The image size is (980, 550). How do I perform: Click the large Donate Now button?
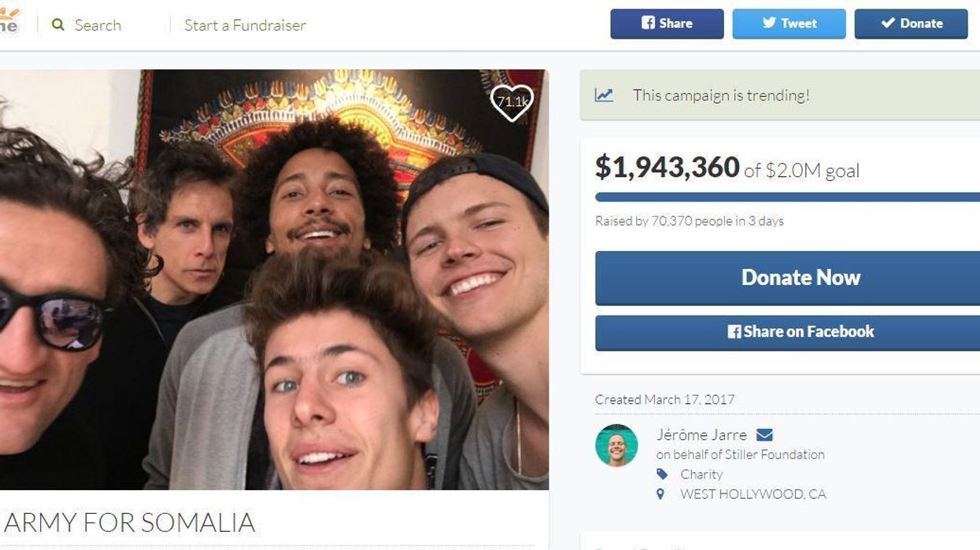[x=787, y=278]
